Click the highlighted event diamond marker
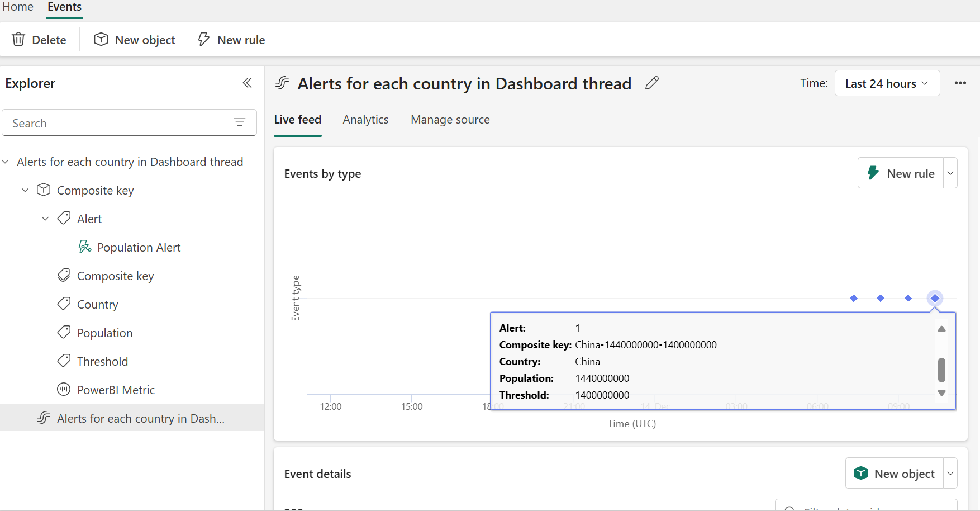 coord(935,298)
